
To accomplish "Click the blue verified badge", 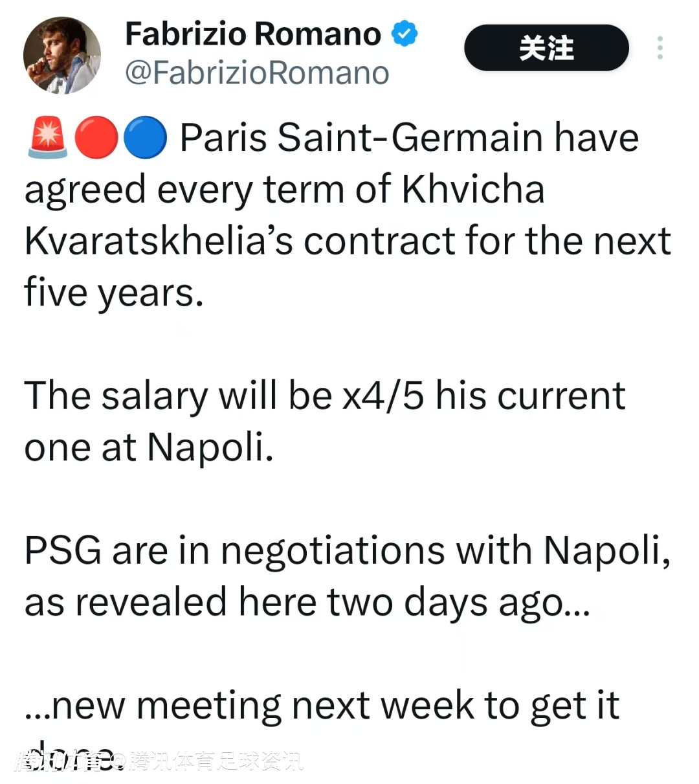I will pos(405,34).
